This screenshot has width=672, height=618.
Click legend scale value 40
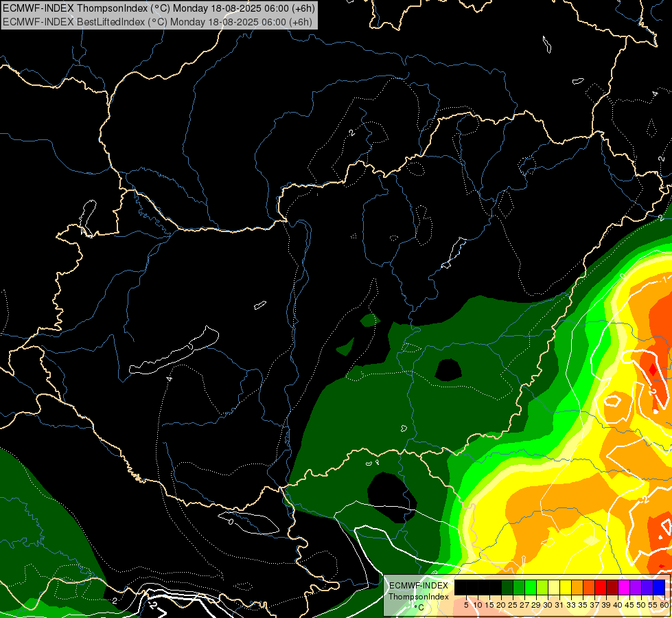618,605
